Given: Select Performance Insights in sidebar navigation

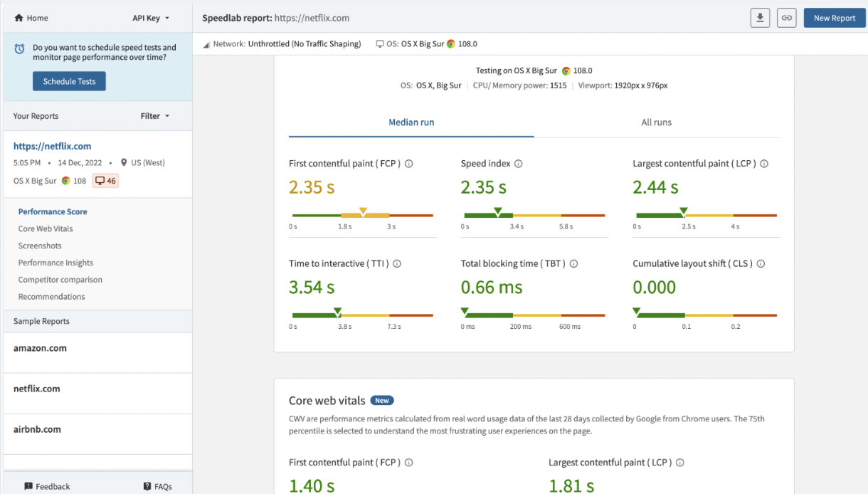Looking at the screenshot, I should click(x=55, y=263).
